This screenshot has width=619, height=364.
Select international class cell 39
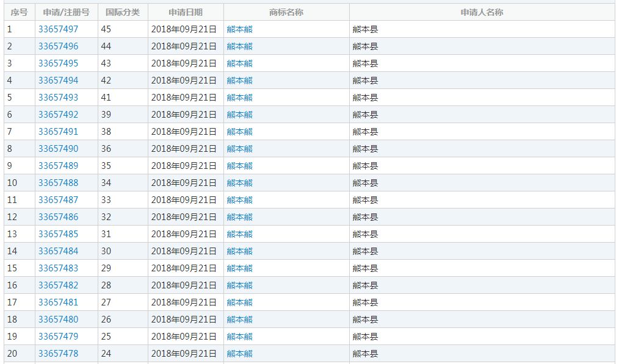coord(123,115)
